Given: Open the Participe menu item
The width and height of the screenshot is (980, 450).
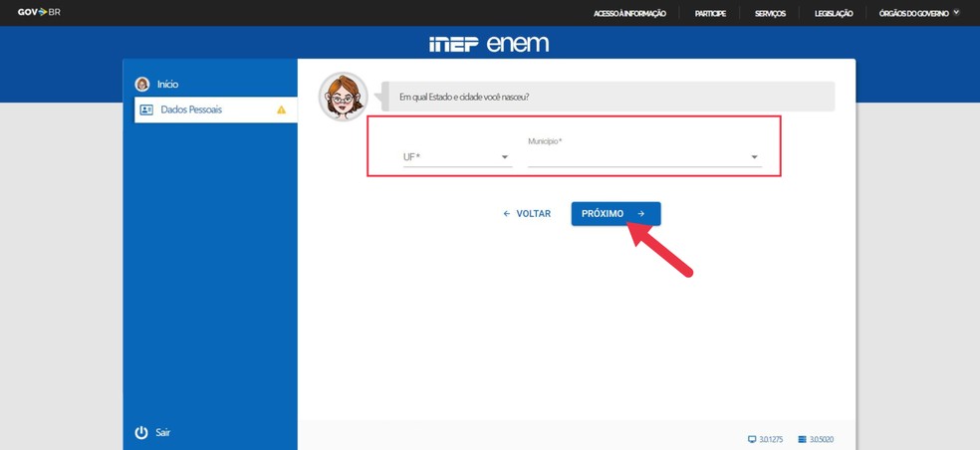Looking at the screenshot, I should [x=710, y=13].
